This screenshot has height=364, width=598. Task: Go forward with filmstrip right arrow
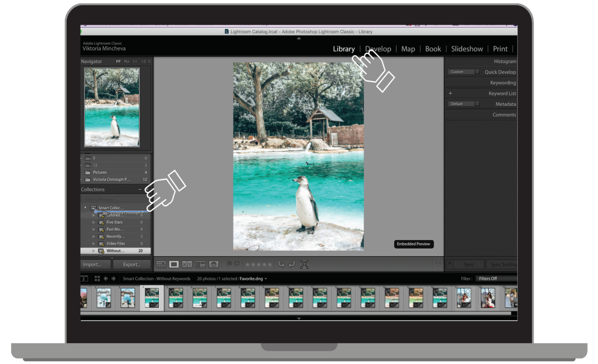tap(113, 278)
